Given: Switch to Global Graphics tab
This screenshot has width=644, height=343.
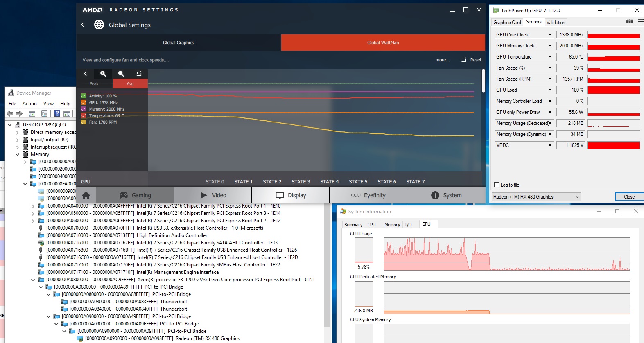Looking at the screenshot, I should coord(179,43).
